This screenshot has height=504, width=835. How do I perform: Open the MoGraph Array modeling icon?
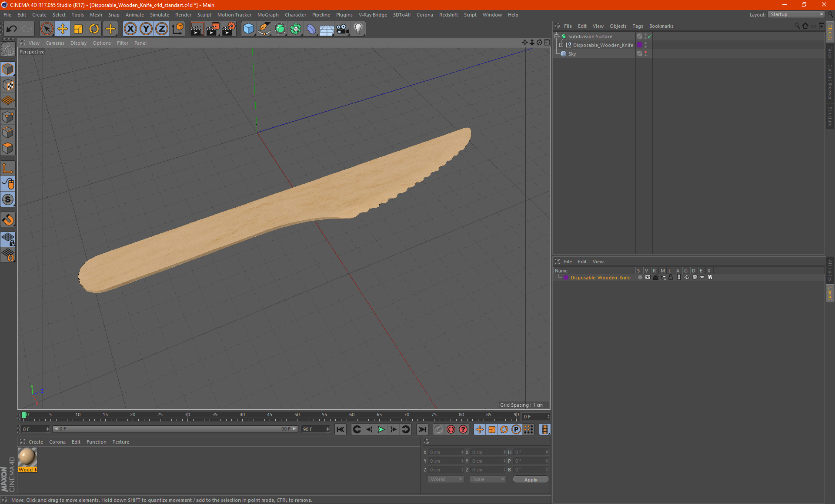coord(296,29)
